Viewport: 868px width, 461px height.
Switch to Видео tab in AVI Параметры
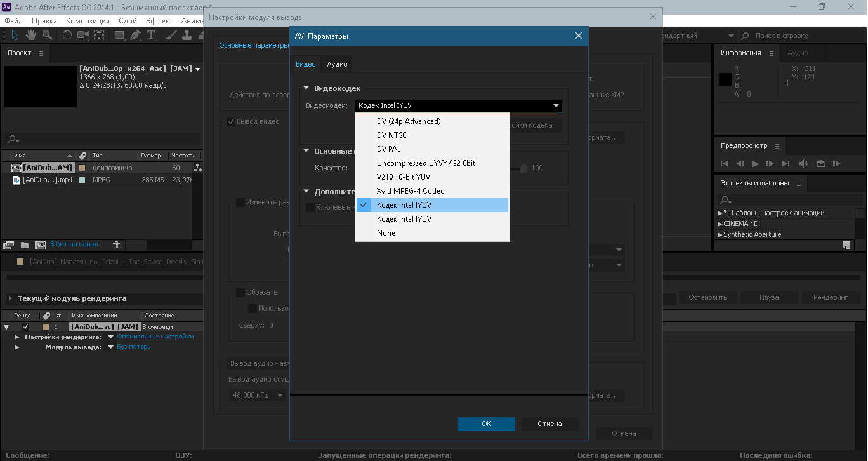pos(306,64)
